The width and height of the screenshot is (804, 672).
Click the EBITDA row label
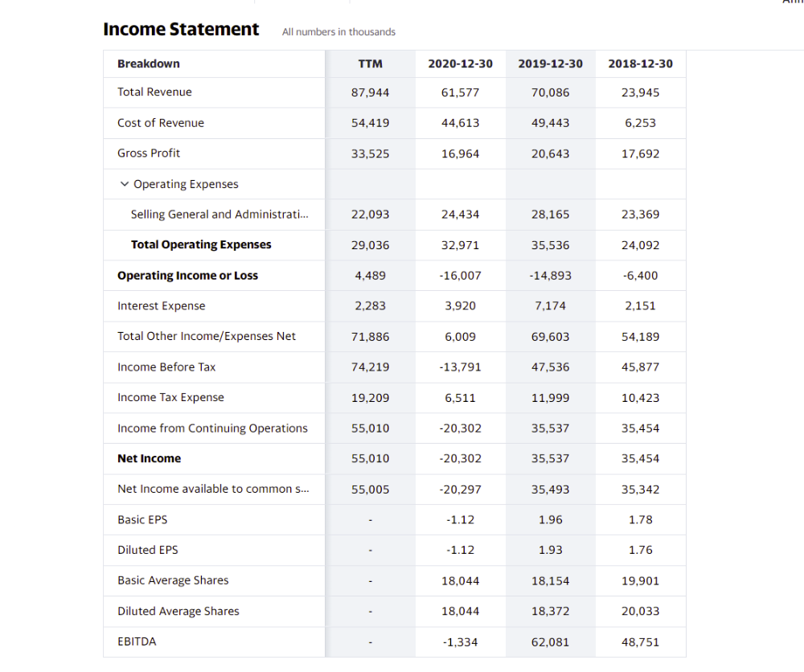[137, 641]
